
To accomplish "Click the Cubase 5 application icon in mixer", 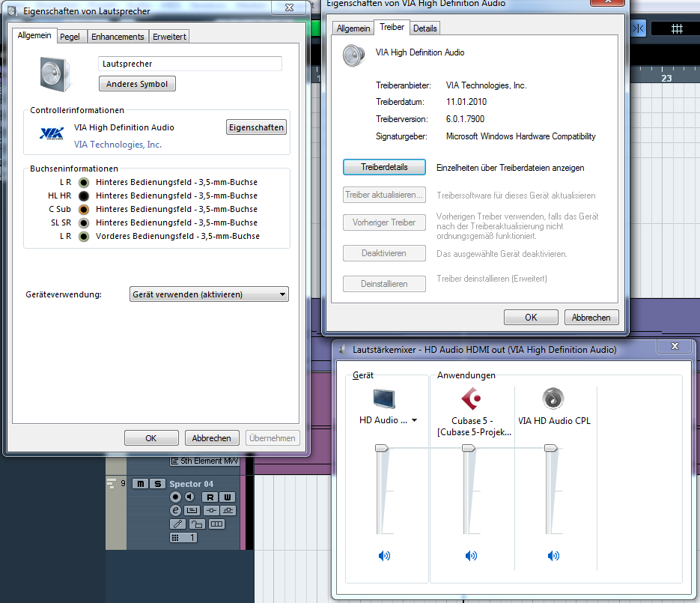I will (x=471, y=399).
